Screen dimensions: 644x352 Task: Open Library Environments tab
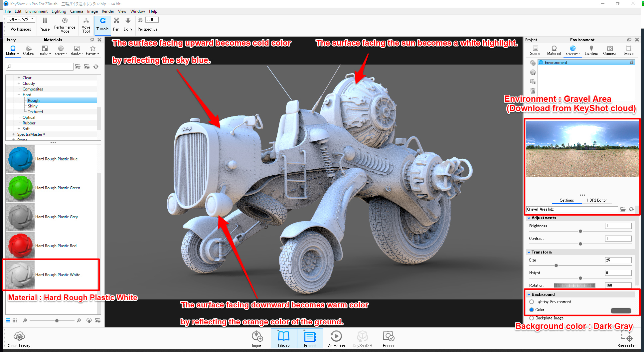pyautogui.click(x=61, y=51)
